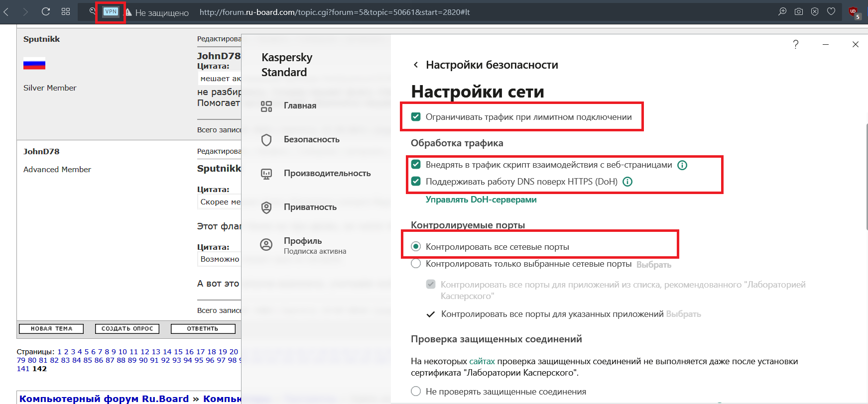
Task: Click the Russian flag under Sputnikk
Action: click(34, 64)
